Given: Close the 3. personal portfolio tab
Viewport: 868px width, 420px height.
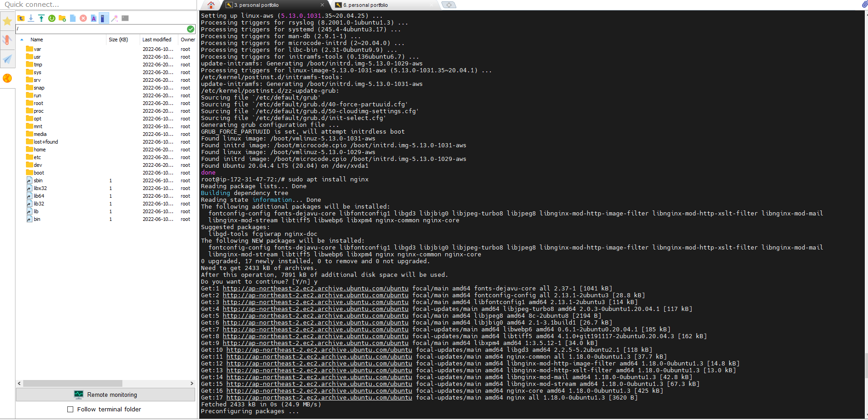Looking at the screenshot, I should point(323,5).
